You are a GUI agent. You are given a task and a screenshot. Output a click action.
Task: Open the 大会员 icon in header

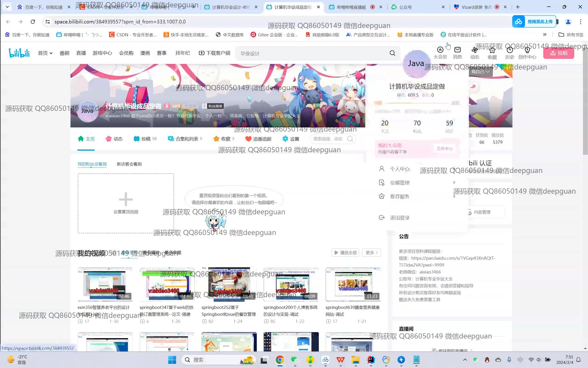tap(440, 53)
